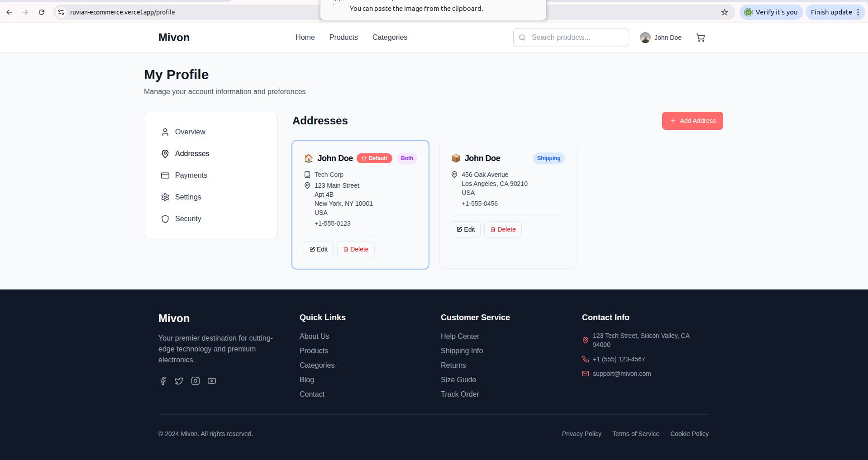Click the browser address bar URL

122,12
